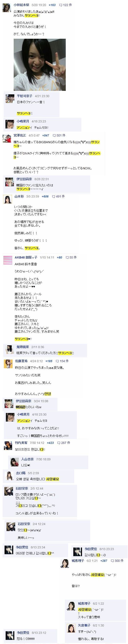Open 山本彩 profile avatar
Viewport: 128px width, 644px height.
[8, 199]
